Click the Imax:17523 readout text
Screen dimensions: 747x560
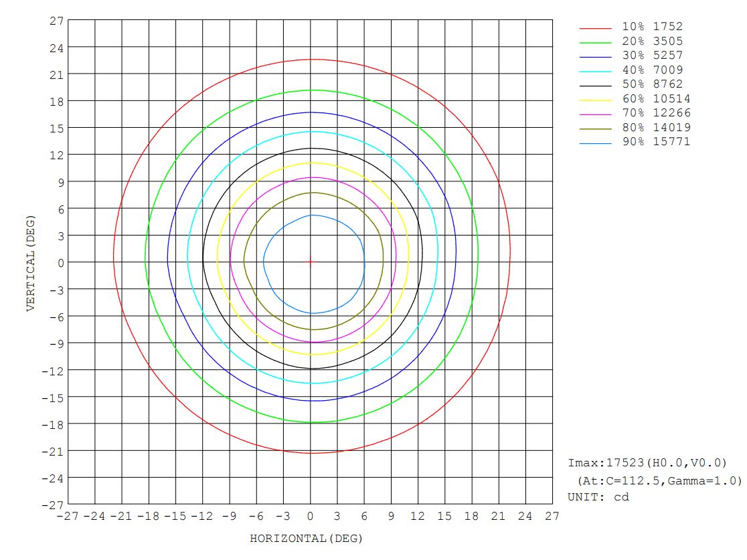(x=647, y=463)
